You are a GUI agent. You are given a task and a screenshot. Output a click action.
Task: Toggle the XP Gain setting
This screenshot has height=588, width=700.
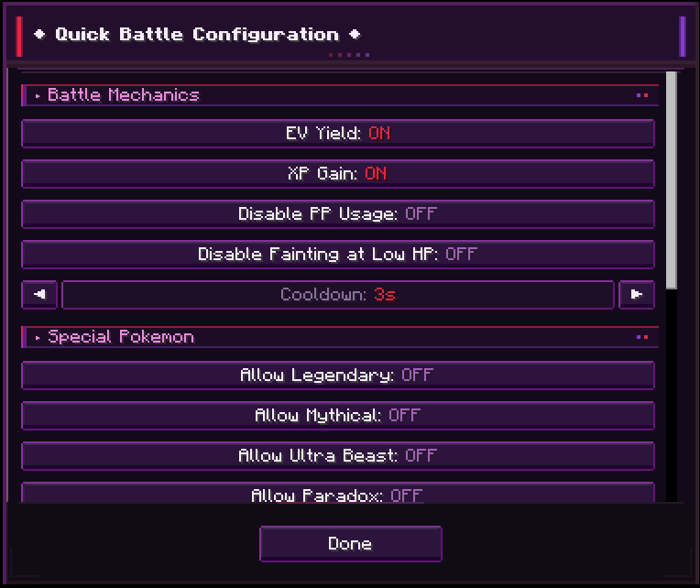338,173
